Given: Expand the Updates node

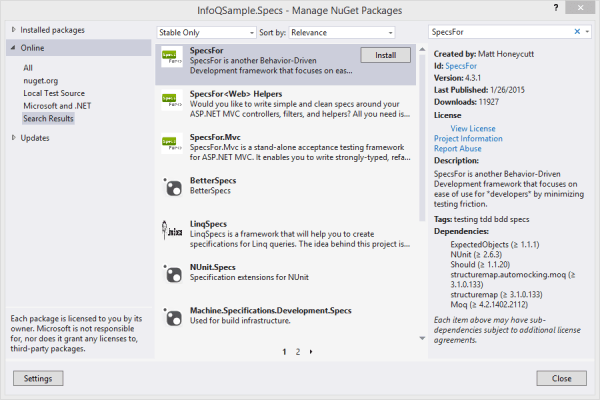Looking at the screenshot, I should (13, 137).
